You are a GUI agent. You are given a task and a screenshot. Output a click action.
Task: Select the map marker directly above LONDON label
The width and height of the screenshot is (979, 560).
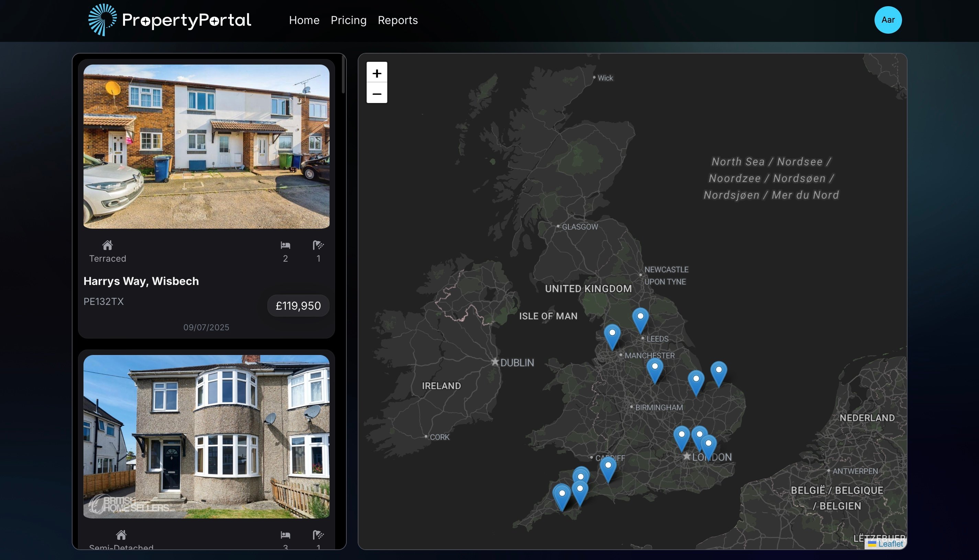coord(709,447)
